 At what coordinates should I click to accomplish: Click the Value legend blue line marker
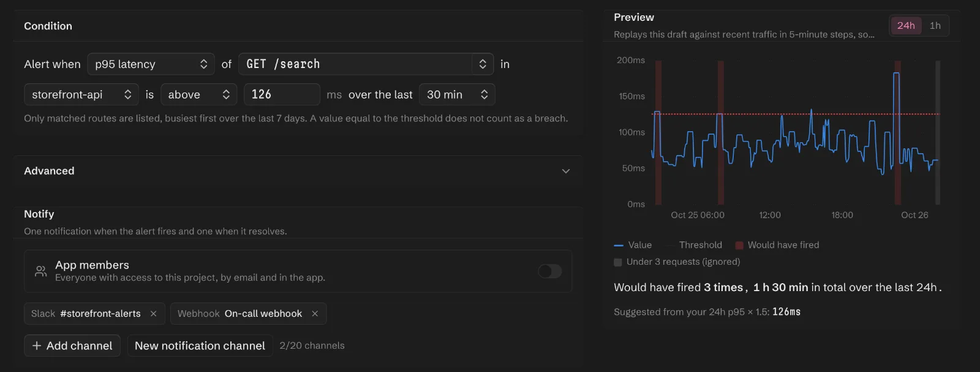click(x=619, y=245)
